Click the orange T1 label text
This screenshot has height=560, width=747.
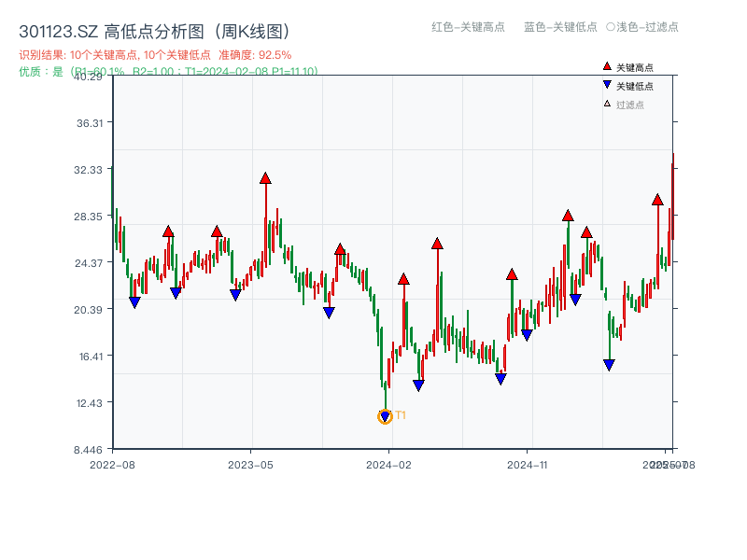[401, 415]
